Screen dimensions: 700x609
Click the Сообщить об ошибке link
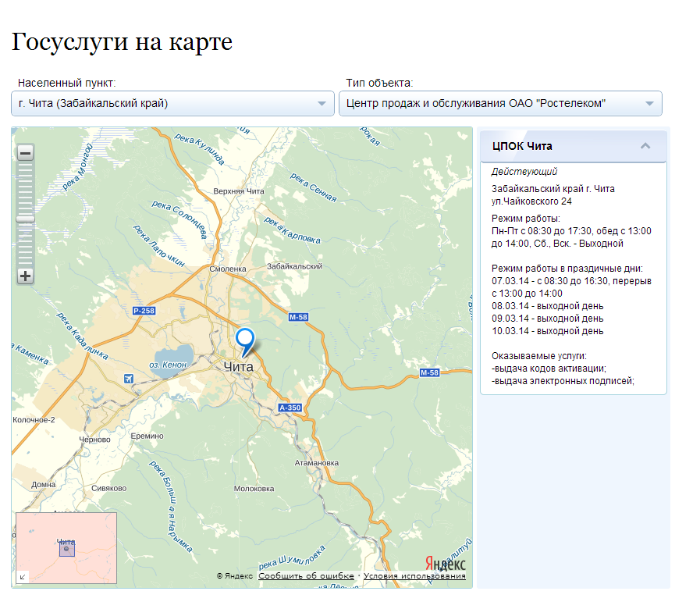click(x=306, y=576)
